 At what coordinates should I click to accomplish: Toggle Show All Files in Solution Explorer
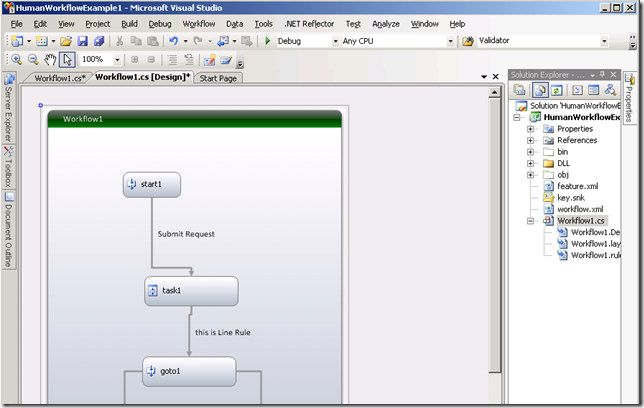tap(540, 90)
